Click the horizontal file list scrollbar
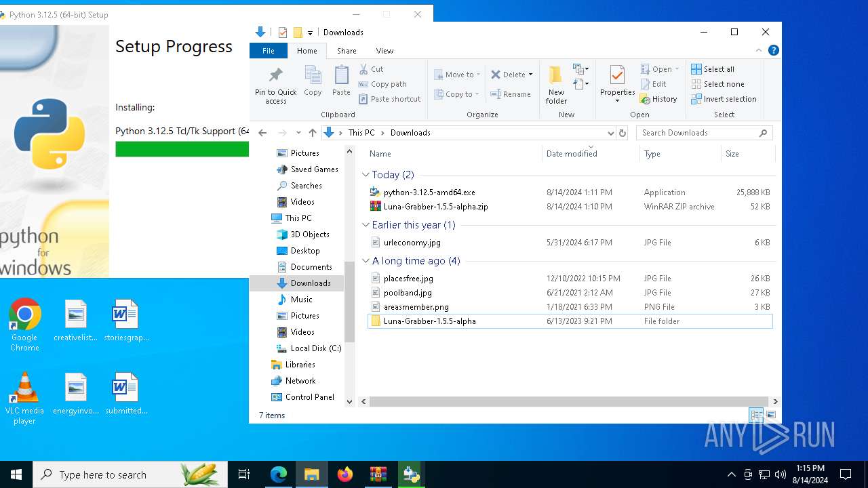This screenshot has width=868, height=488. click(x=570, y=401)
